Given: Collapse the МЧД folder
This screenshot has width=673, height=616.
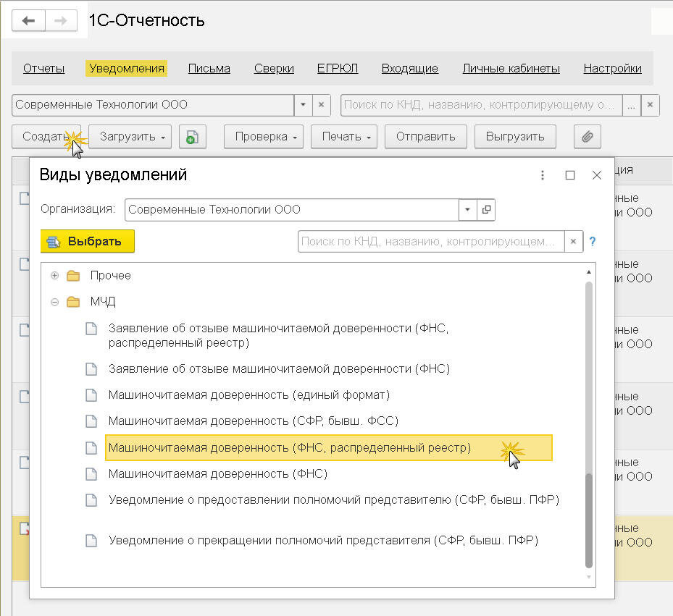Looking at the screenshot, I should [x=54, y=302].
